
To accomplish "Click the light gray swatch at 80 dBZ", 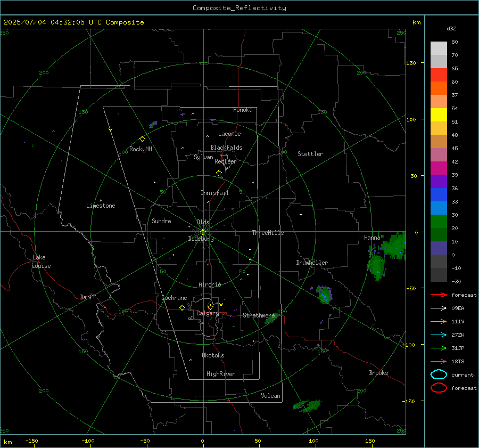I will [x=439, y=48].
